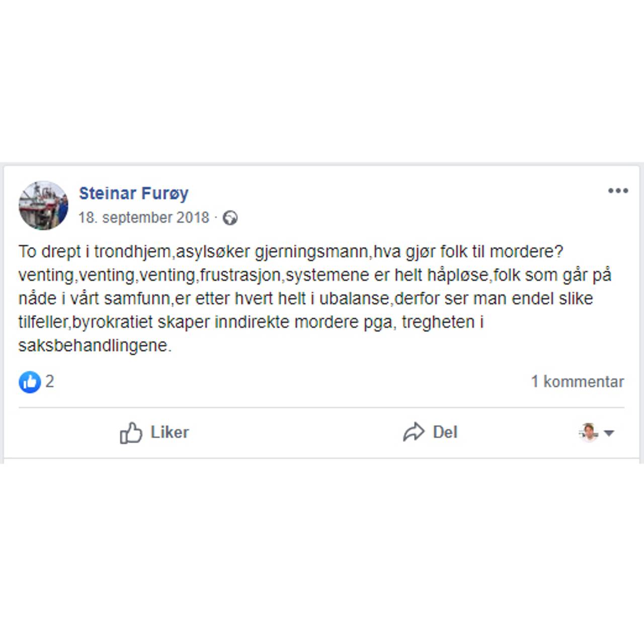Click the small avatar in the identity selector

click(588, 432)
